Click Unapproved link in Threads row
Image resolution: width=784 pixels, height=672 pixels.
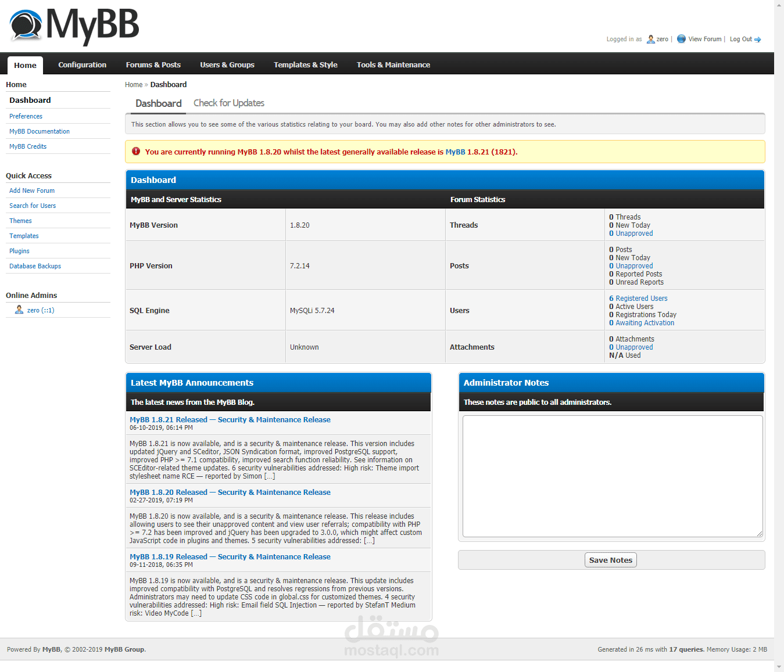pyautogui.click(x=634, y=233)
